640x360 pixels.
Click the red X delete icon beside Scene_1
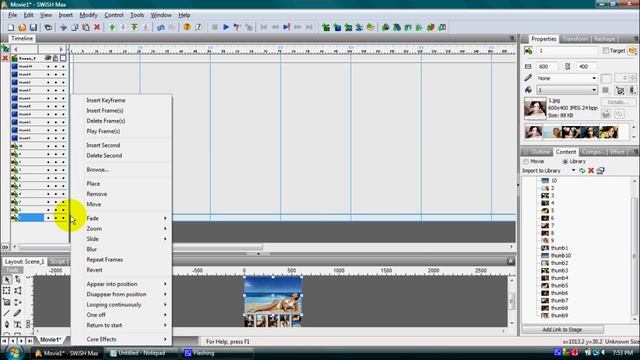point(5,58)
